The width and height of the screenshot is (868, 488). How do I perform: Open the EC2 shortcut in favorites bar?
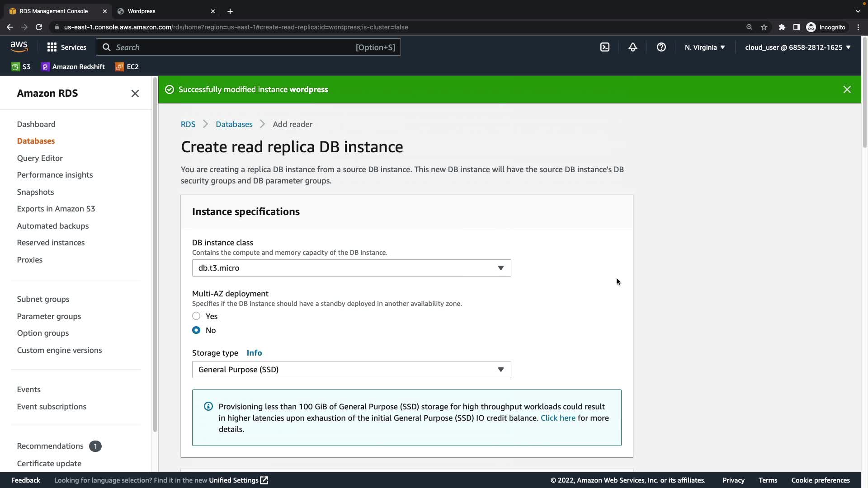click(x=127, y=67)
